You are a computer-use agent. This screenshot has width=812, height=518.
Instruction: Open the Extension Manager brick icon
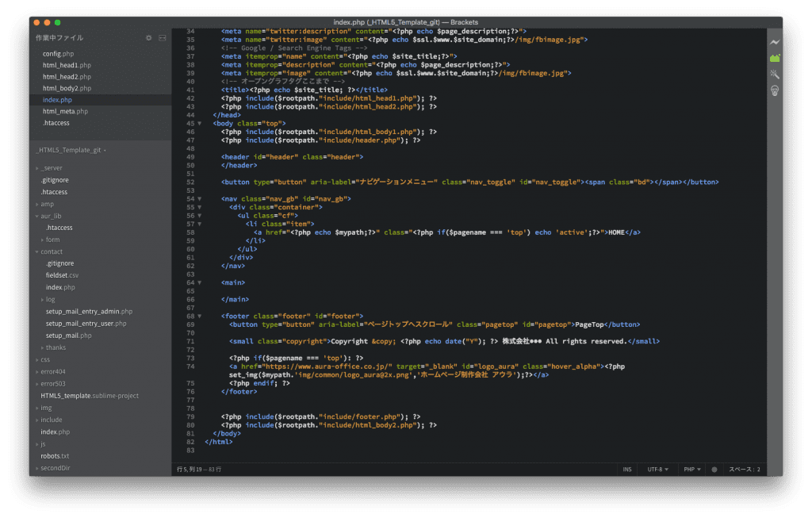774,58
